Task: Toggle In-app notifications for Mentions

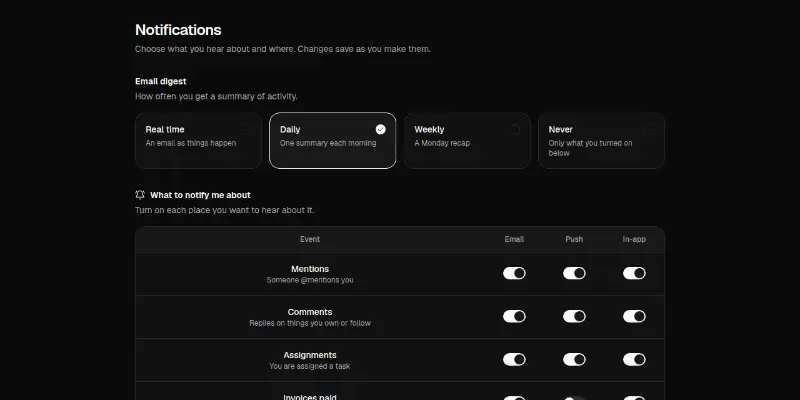Action: click(634, 273)
